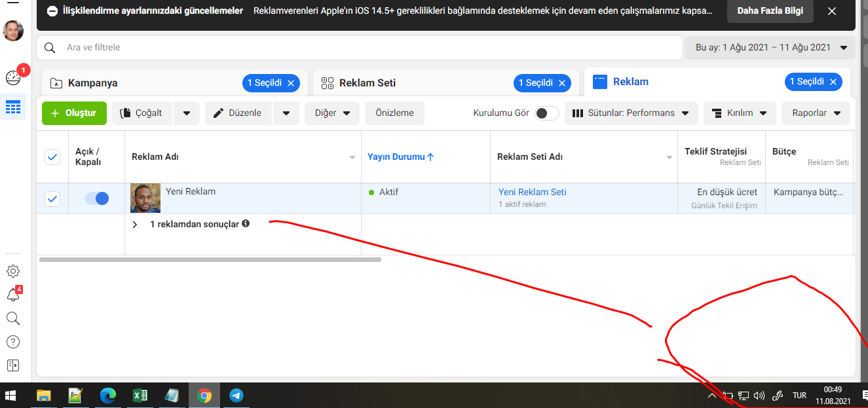Open the Yeni Reklam Seti link
Screen dimensions: 868x408
tap(532, 192)
